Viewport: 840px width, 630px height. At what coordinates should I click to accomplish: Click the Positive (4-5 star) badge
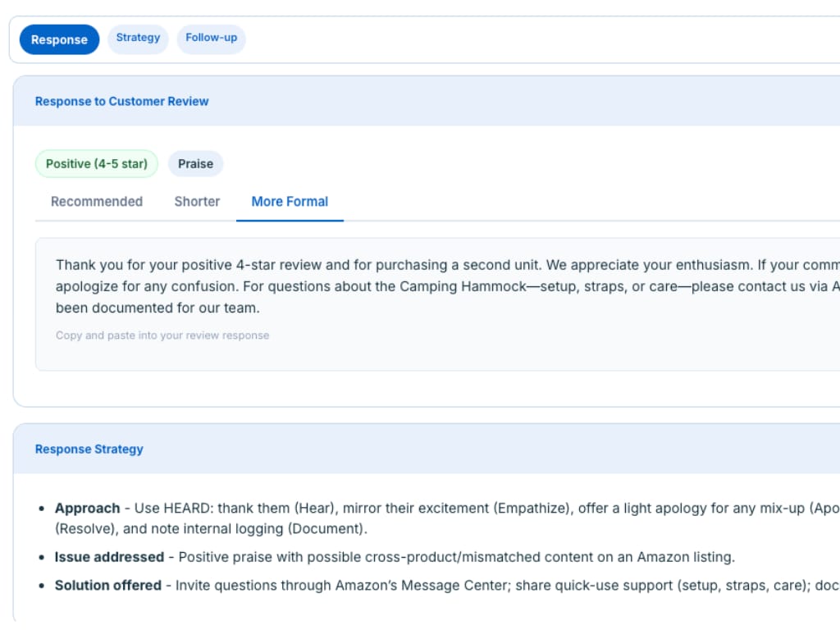[x=97, y=164]
